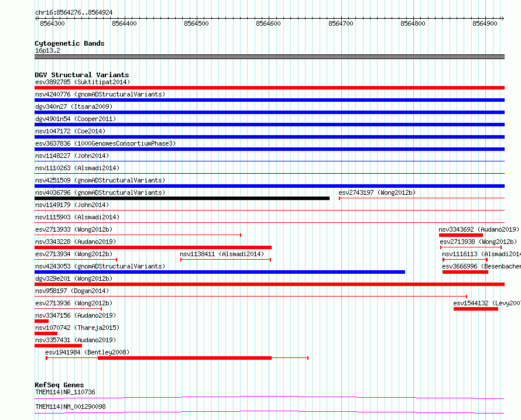Select the nsv4240776 gnomAD variant label

click(x=100, y=94)
